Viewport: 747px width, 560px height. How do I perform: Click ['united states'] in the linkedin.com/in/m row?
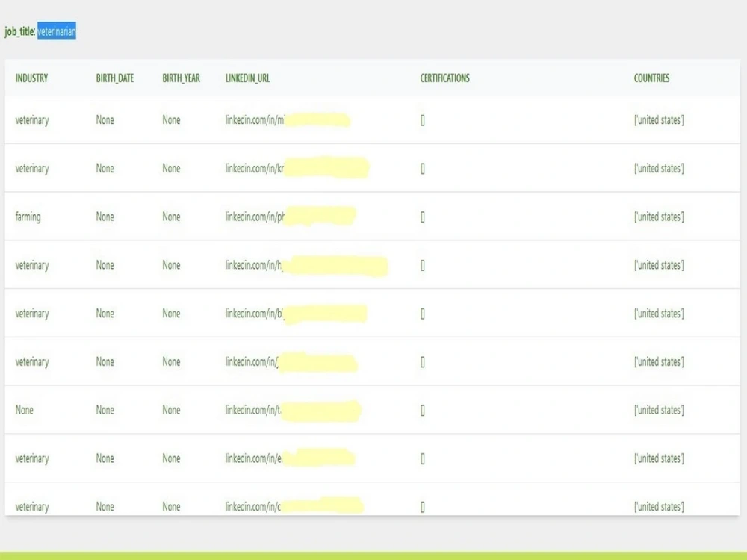(x=659, y=120)
